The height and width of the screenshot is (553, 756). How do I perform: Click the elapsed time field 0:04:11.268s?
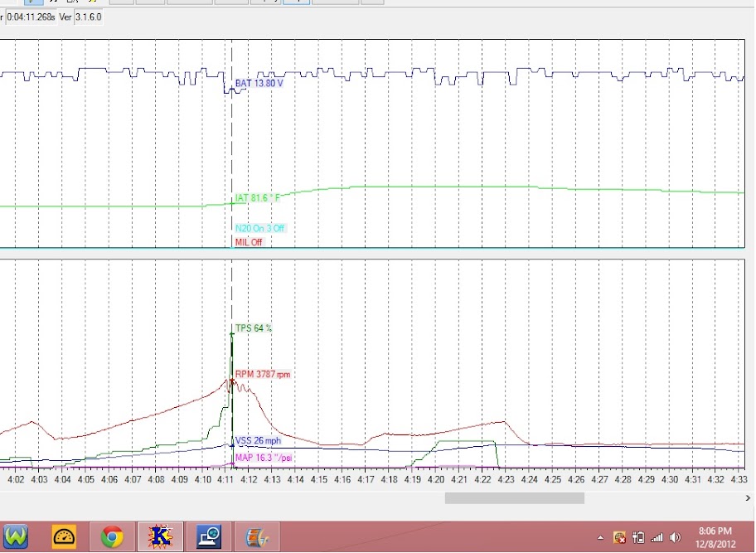[31, 17]
